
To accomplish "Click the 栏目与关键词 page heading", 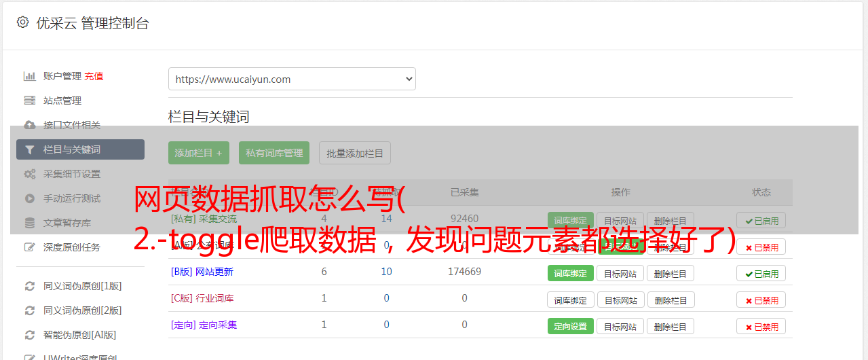I will (x=208, y=117).
